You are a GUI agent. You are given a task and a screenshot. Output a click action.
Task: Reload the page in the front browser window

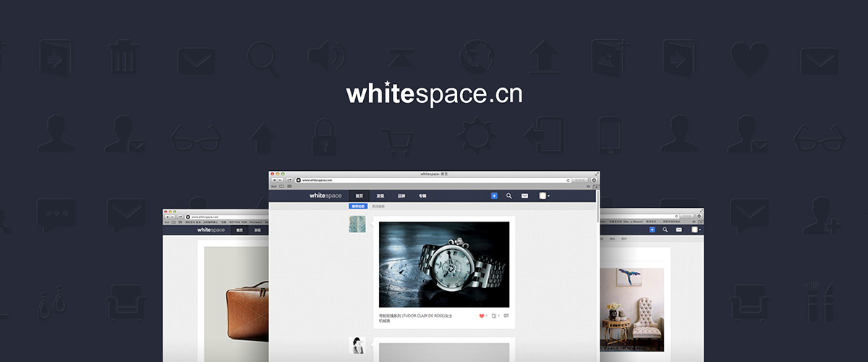(x=568, y=180)
